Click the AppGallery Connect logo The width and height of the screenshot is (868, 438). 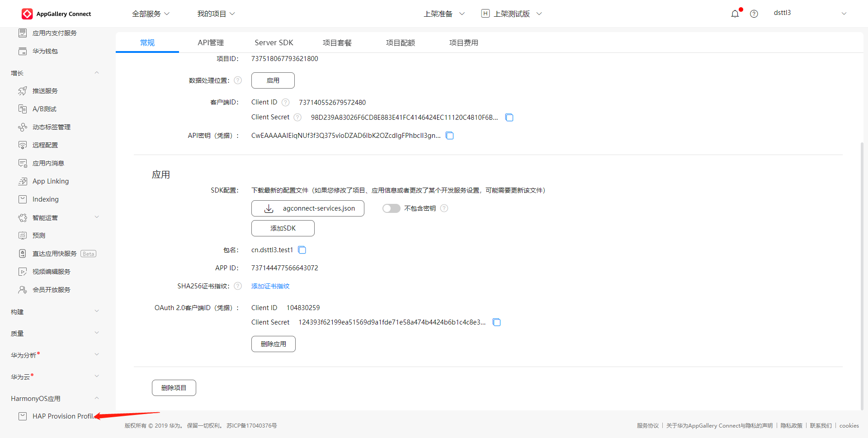click(x=57, y=14)
